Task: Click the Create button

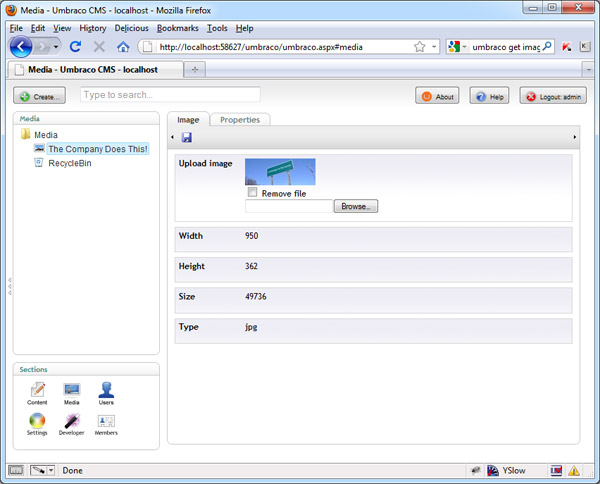Action: [x=39, y=95]
